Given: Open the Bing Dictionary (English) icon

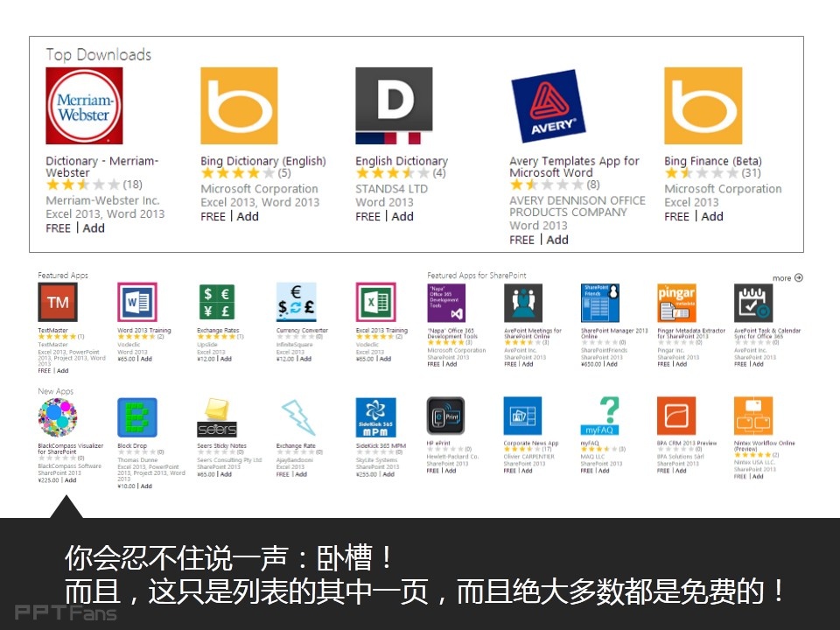Looking at the screenshot, I should coord(239,106).
